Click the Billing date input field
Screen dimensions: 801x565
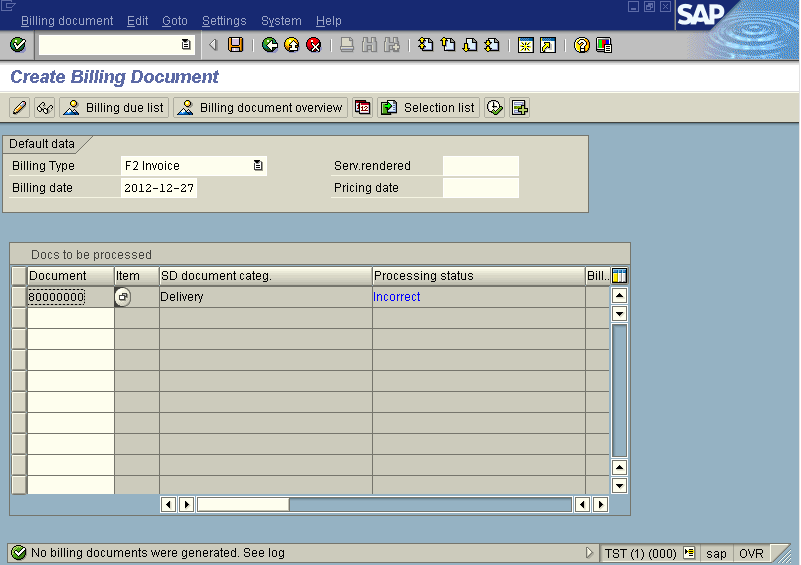click(x=159, y=188)
